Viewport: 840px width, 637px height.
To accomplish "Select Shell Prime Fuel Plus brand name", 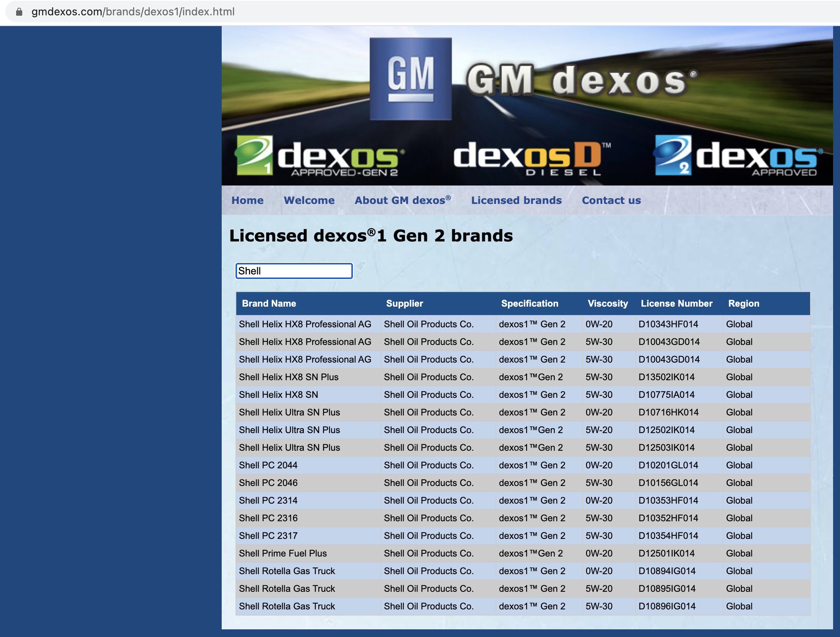I will (x=283, y=553).
